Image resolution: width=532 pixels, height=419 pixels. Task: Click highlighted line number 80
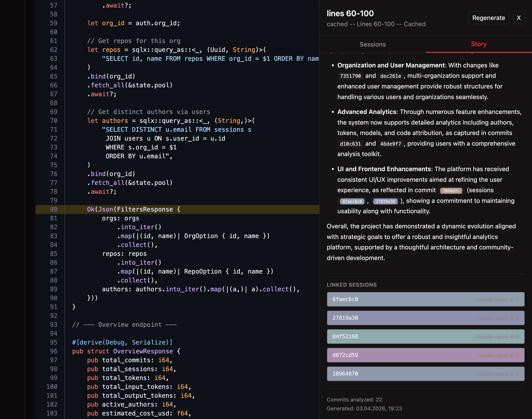53,209
